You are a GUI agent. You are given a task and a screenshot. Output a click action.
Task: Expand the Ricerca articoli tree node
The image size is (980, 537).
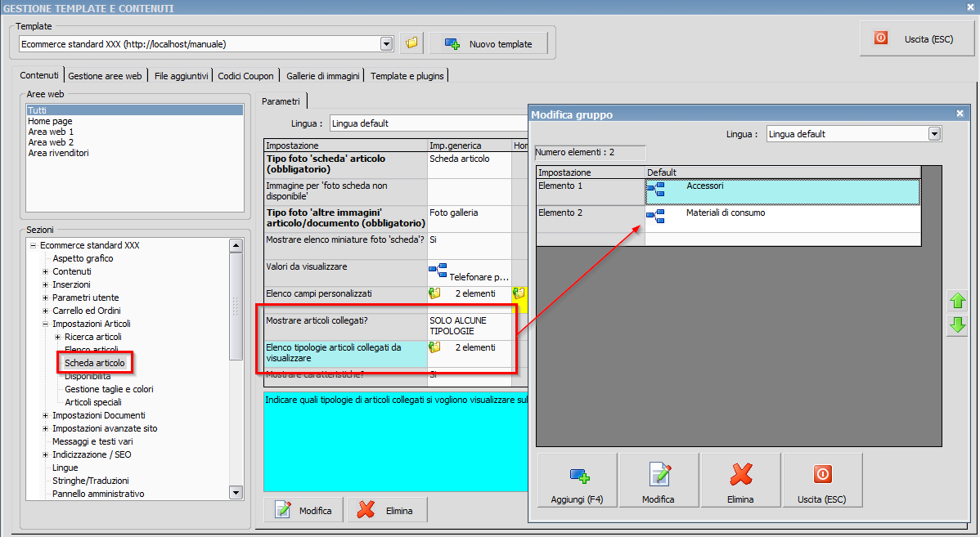point(57,338)
